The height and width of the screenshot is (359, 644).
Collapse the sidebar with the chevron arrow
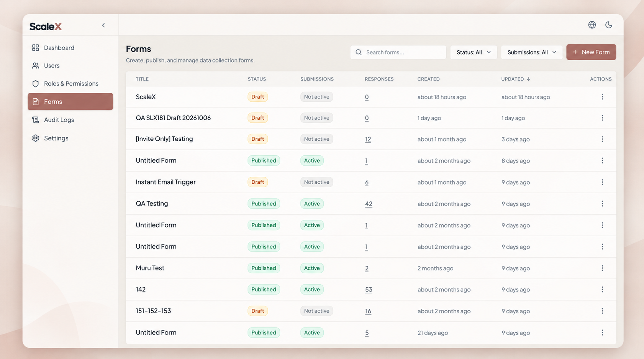coord(103,25)
